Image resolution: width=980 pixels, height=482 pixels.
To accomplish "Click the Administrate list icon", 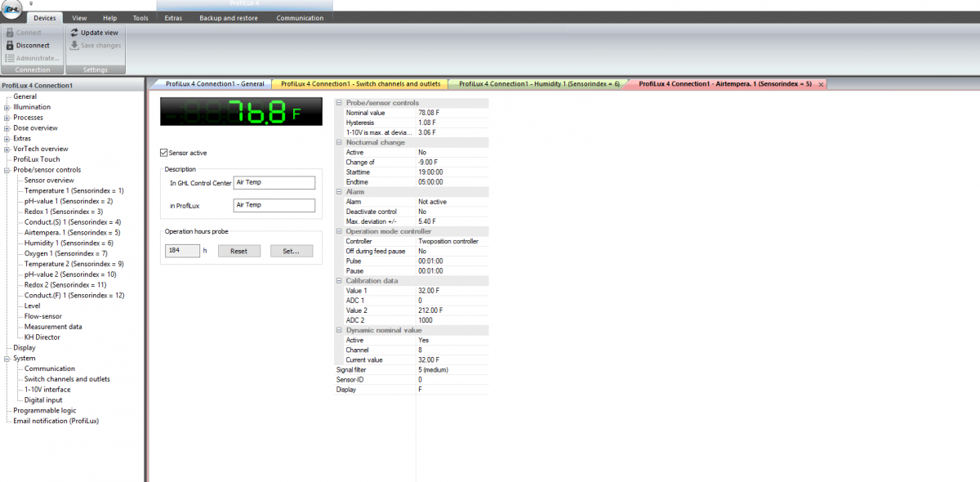I will 9,58.
